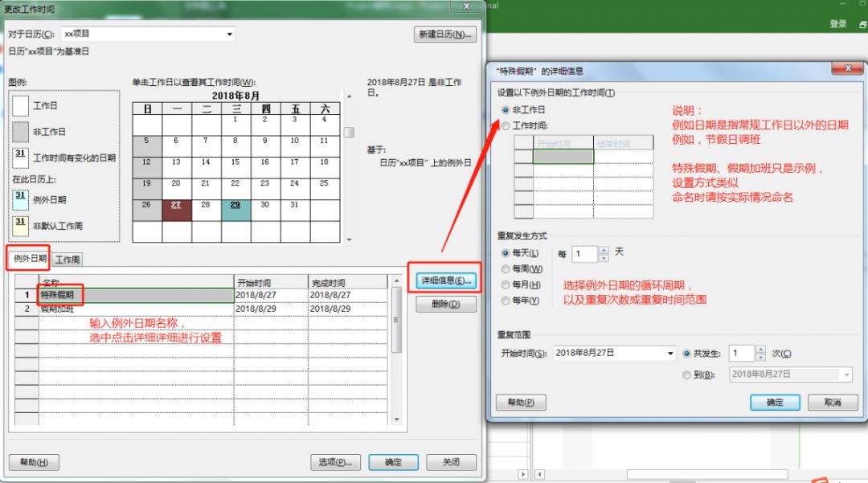Click 确定 in the 详细信息 dialog
This screenshot has height=483, width=868.
(775, 402)
